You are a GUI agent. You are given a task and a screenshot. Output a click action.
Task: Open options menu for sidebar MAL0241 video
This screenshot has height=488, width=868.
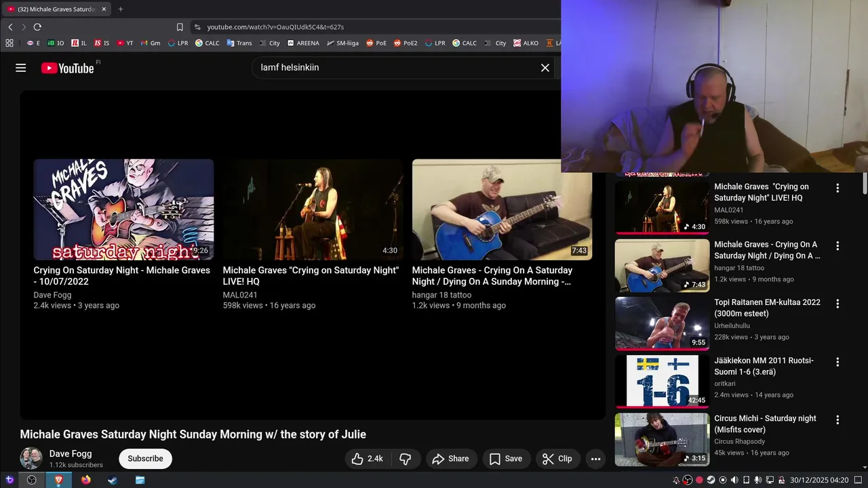(837, 188)
